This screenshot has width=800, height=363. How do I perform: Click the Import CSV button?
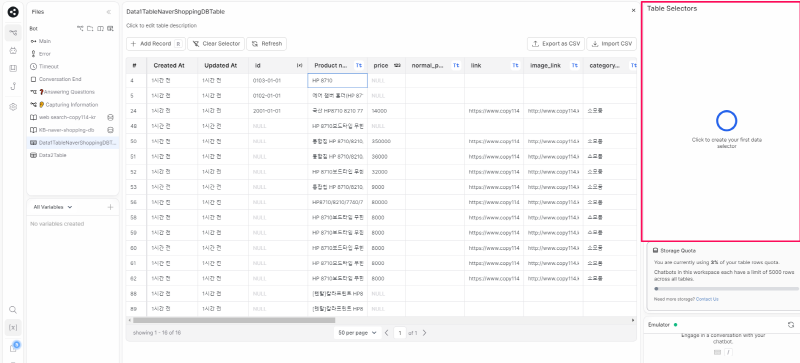point(612,44)
